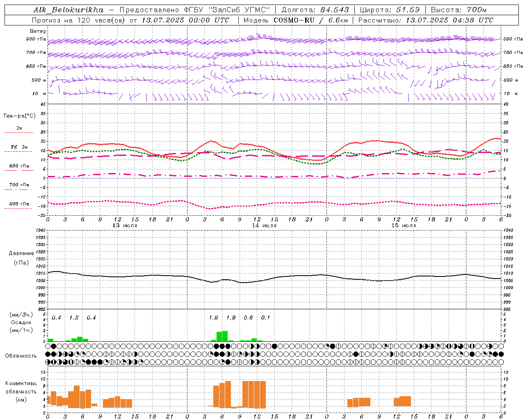Click the 1.2 precipitation value
This screenshot has height=420, width=525.
coord(74,317)
